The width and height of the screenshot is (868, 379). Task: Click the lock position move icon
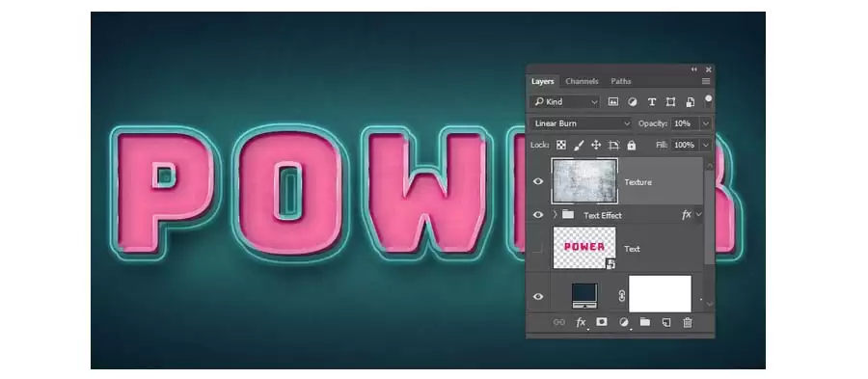pyautogui.click(x=596, y=145)
